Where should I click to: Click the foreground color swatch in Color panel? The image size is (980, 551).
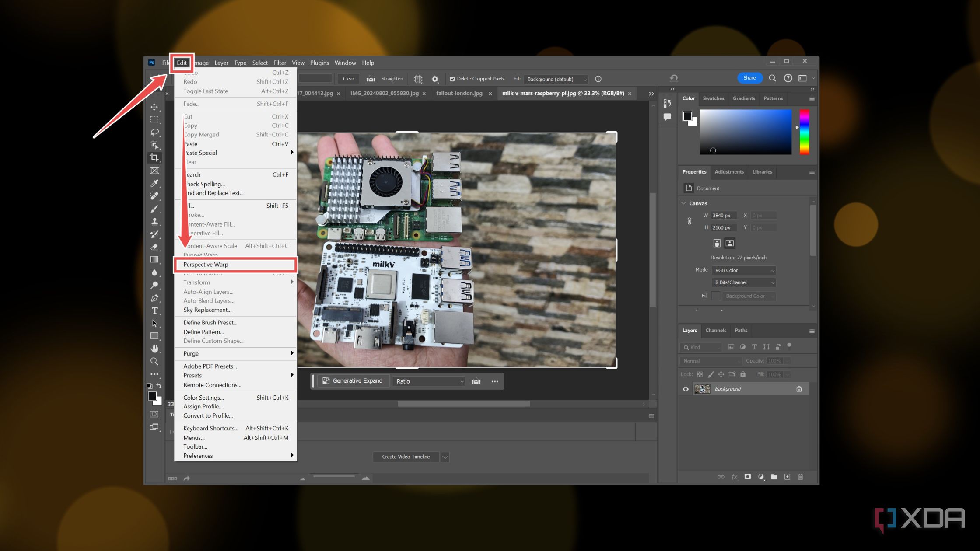point(687,116)
